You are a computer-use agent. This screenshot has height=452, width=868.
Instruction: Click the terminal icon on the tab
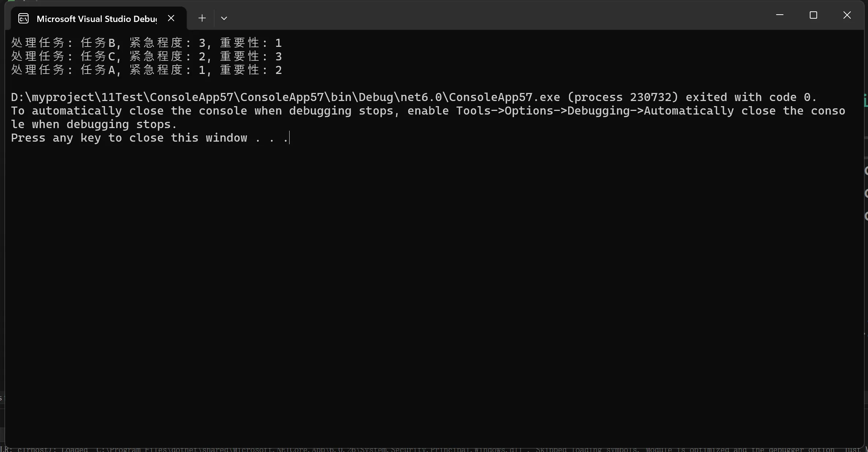pos(23,18)
